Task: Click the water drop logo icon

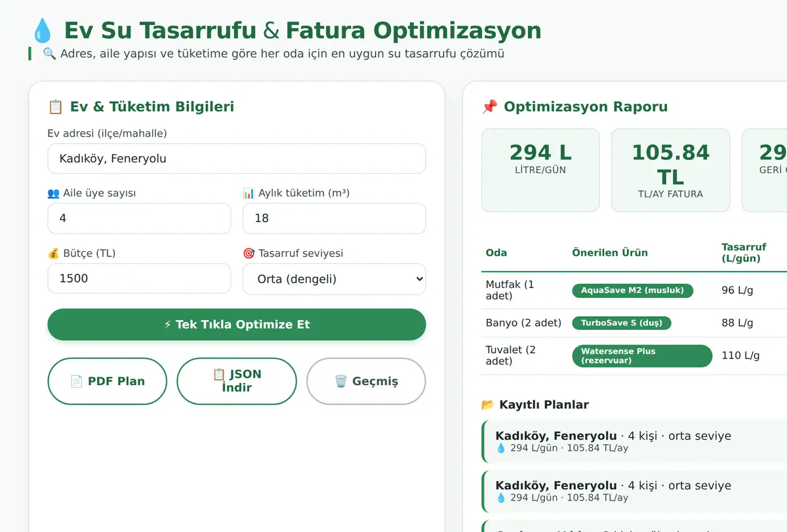Action: [41, 31]
